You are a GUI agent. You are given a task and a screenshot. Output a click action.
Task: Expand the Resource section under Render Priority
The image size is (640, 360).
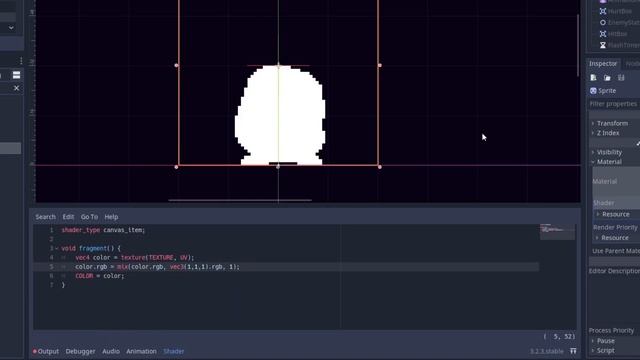pos(615,238)
